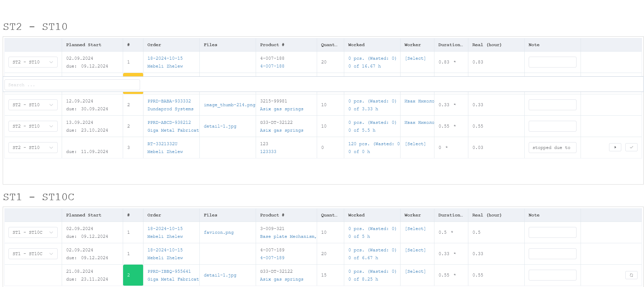644x287 pixels.
Task: Select worker in RT-3321332U row
Action: pos(415,144)
